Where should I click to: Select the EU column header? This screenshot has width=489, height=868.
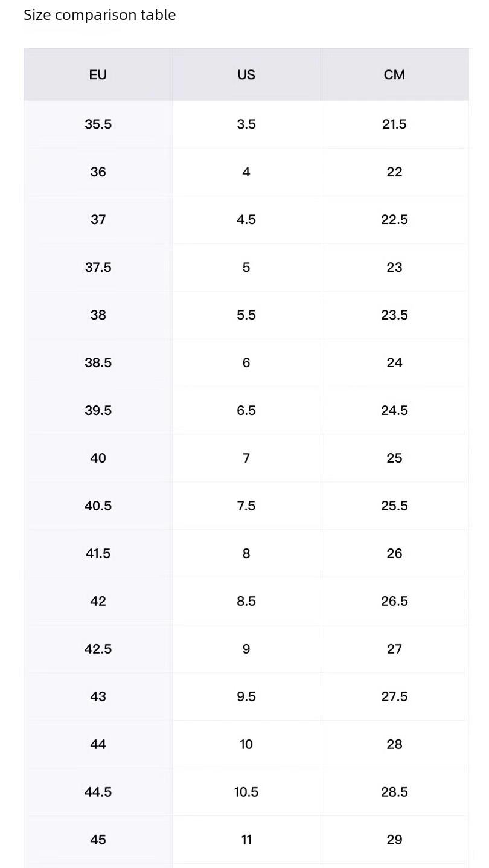coord(98,75)
